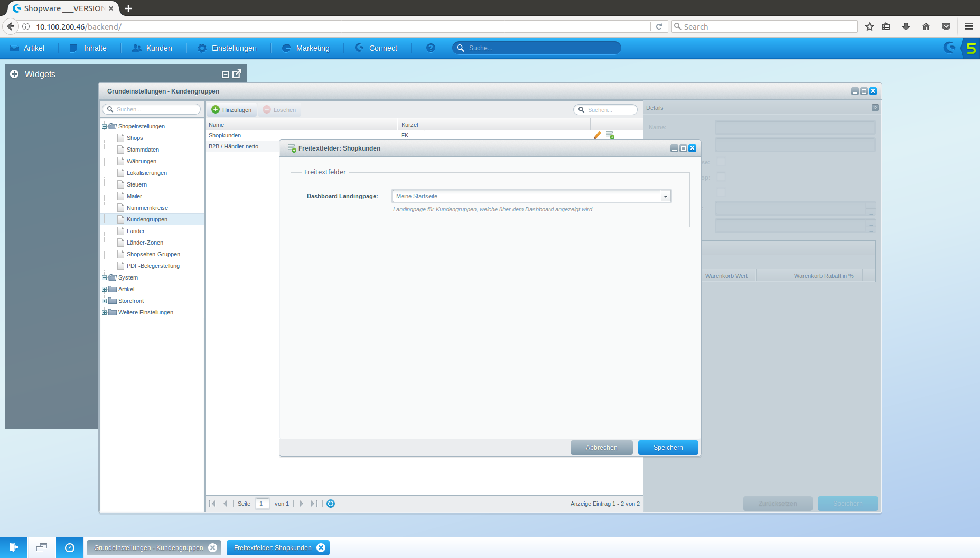Click the window overview icon in taskbar

coord(42,547)
